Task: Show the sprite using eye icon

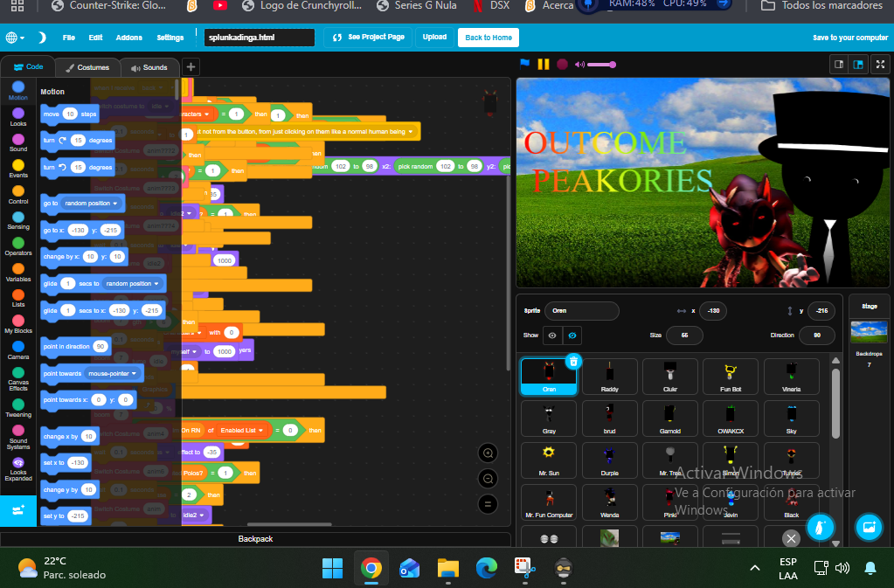Action: click(x=552, y=336)
